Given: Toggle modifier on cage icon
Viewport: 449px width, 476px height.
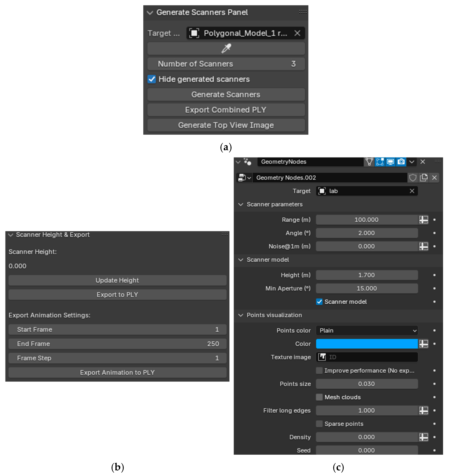Looking at the screenshot, I should point(369,162).
